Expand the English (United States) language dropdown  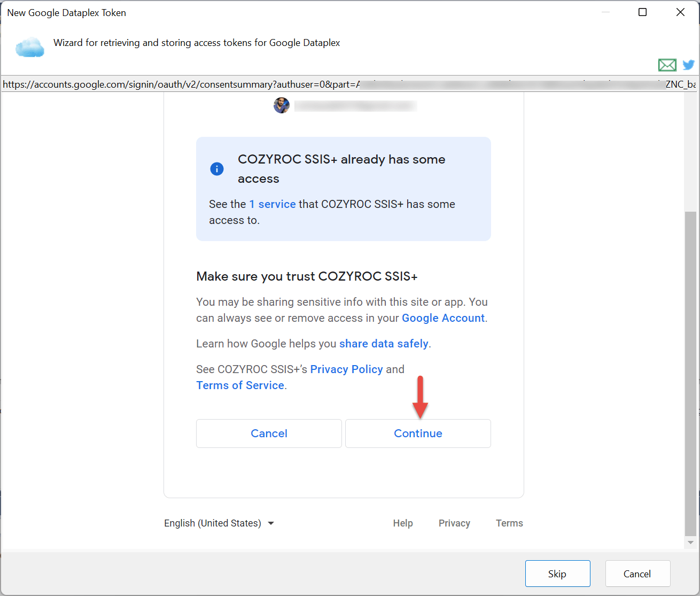(x=219, y=523)
